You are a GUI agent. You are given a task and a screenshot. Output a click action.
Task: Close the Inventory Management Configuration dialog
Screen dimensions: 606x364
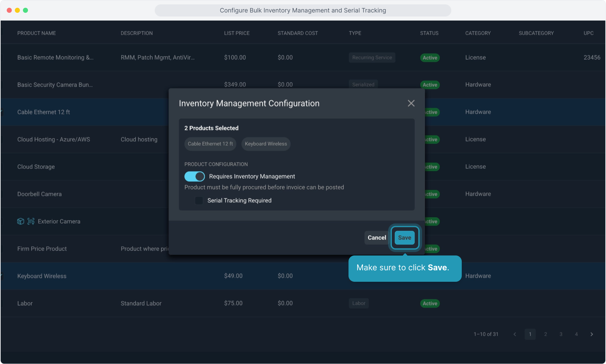coord(411,103)
